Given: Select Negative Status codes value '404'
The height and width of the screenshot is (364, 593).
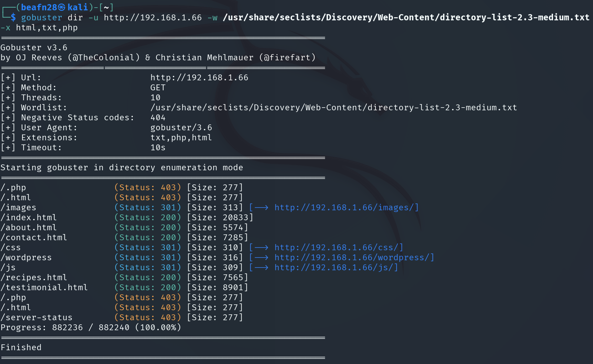Looking at the screenshot, I should click(158, 118).
